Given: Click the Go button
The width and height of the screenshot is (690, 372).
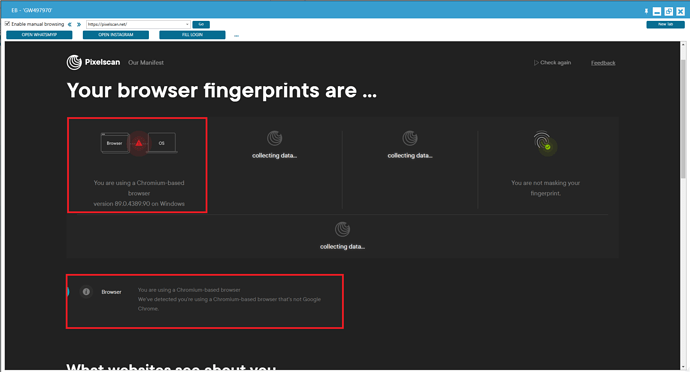Looking at the screenshot, I should 201,24.
